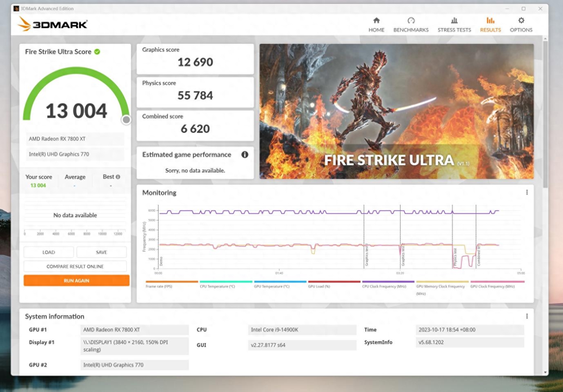Click the Sorry, no data available message
The image size is (563, 392).
(x=195, y=171)
